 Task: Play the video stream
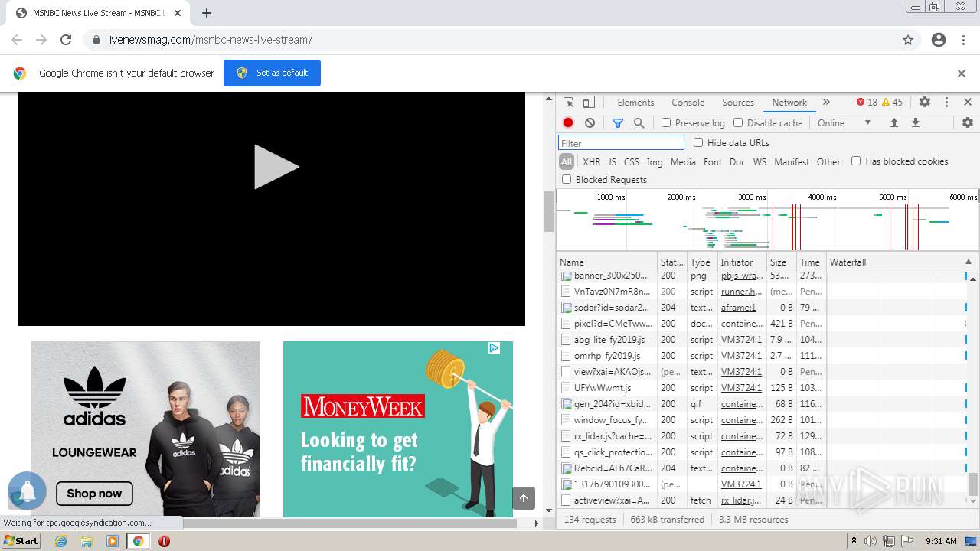tap(276, 166)
